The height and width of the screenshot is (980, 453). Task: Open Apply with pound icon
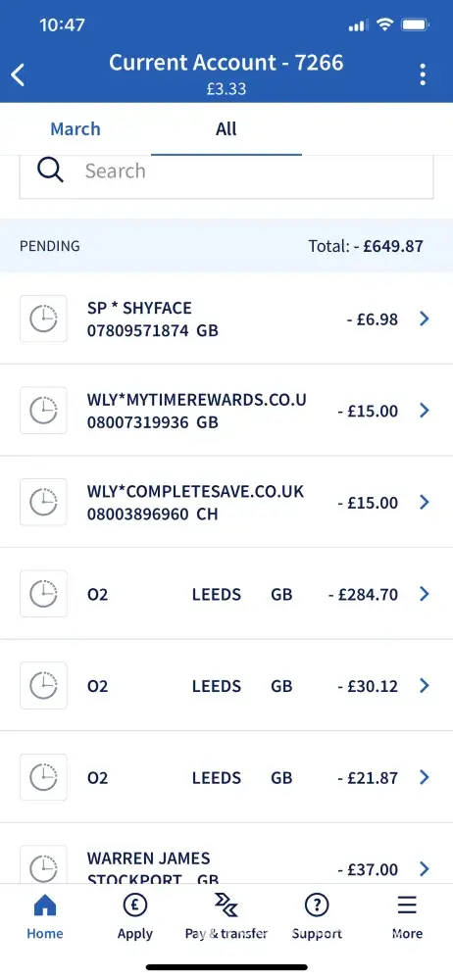[x=135, y=917]
